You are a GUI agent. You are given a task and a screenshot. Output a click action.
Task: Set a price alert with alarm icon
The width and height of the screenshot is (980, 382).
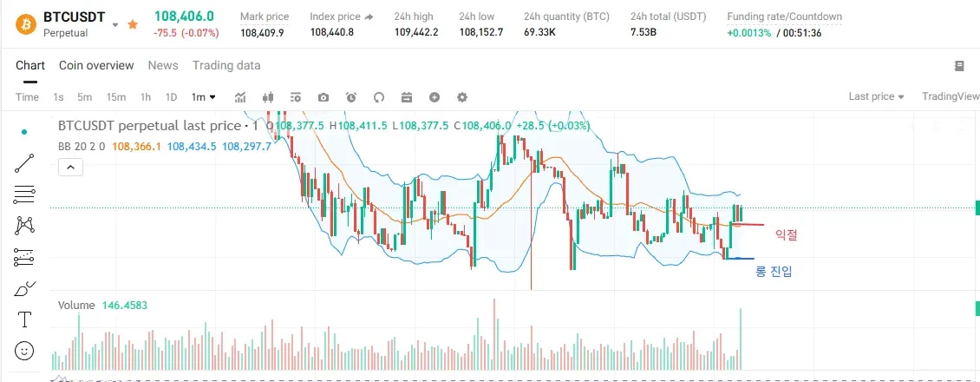(x=351, y=97)
